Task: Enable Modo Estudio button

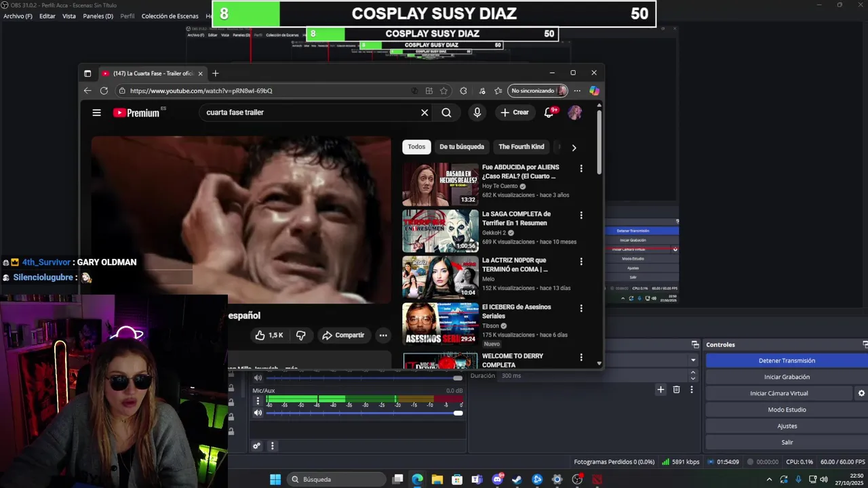Action: pyautogui.click(x=787, y=409)
